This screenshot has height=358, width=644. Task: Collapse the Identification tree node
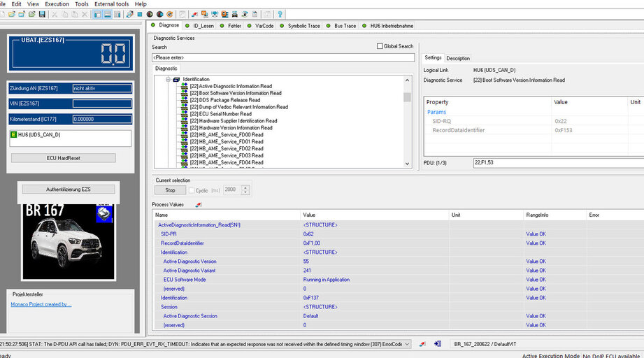point(168,80)
